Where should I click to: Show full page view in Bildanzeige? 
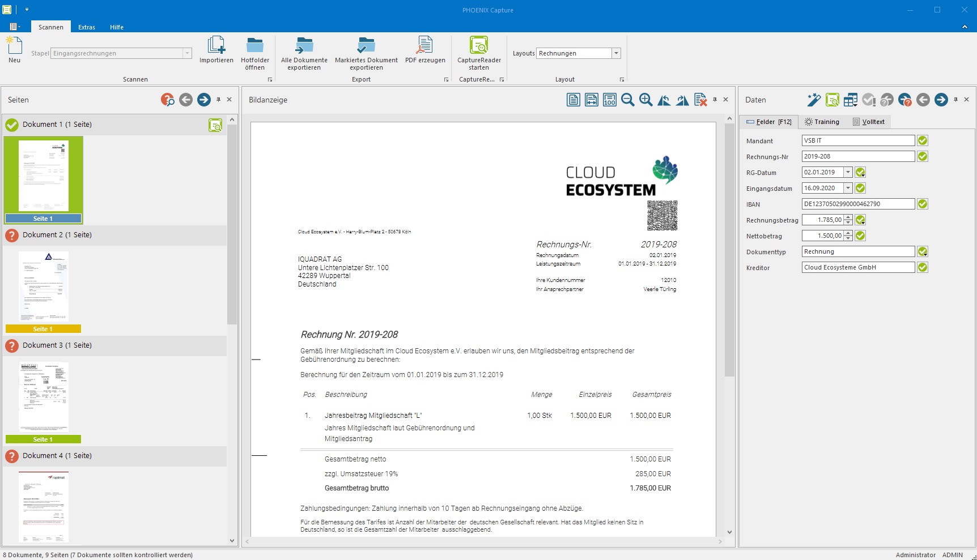coord(574,100)
